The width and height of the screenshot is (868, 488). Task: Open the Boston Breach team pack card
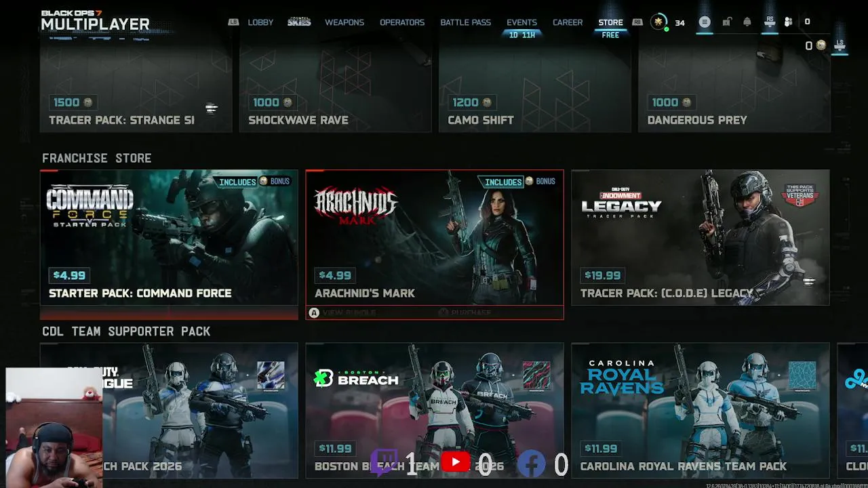(x=435, y=411)
